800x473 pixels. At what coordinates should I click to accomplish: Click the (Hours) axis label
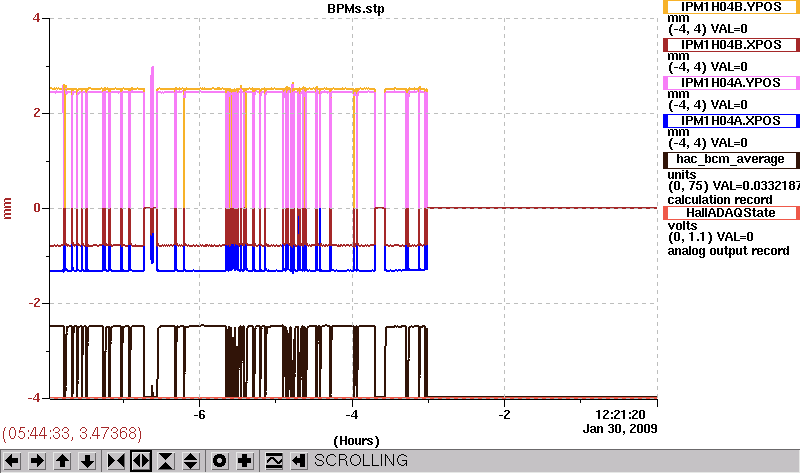tap(356, 441)
